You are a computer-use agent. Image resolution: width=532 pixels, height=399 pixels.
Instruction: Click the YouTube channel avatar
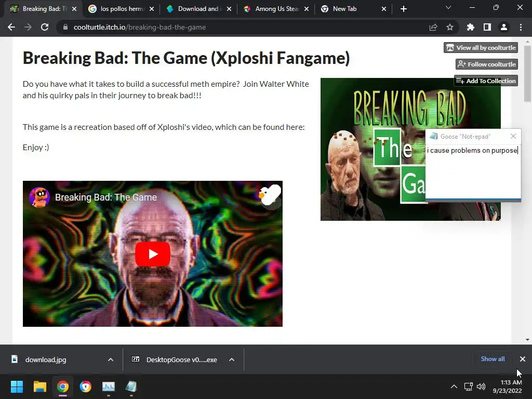39,197
